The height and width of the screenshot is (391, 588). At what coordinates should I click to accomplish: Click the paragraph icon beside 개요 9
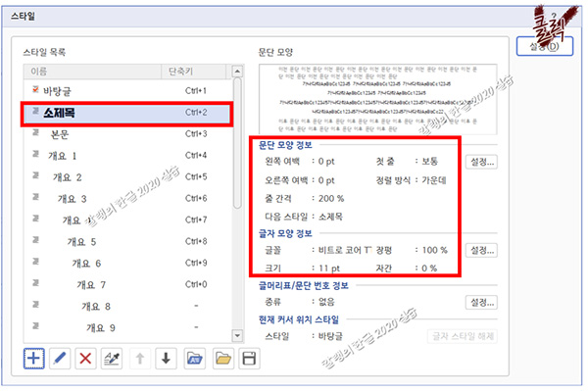pyautogui.click(x=35, y=325)
